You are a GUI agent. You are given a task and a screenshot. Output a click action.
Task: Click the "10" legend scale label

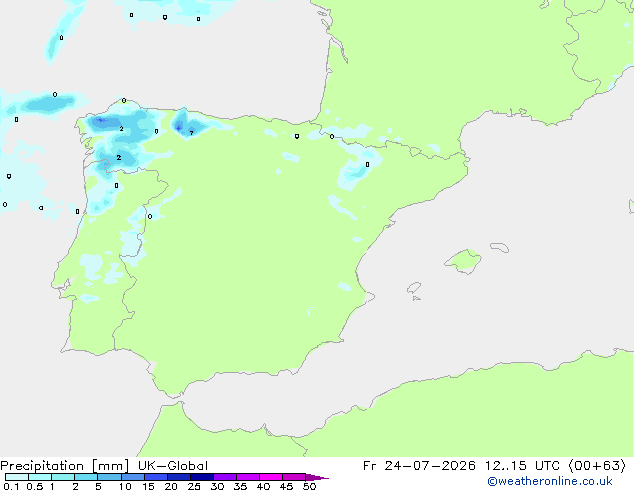[x=125, y=486]
